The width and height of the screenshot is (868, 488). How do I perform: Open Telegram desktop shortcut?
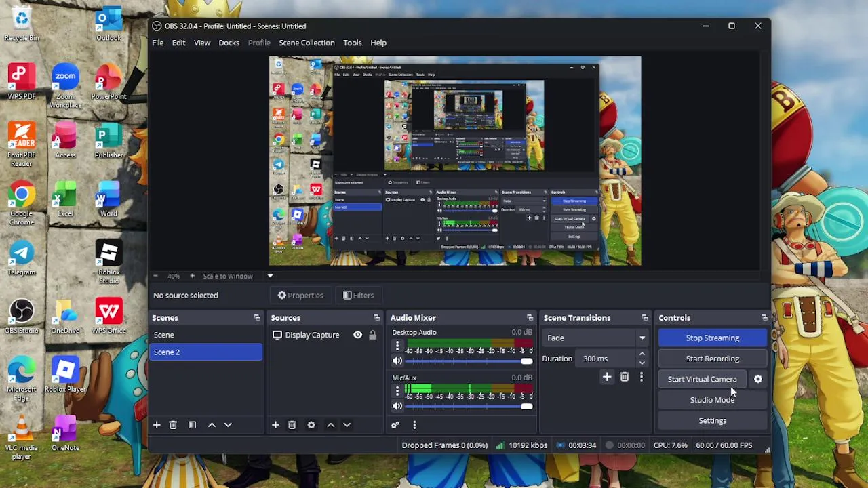coord(22,258)
